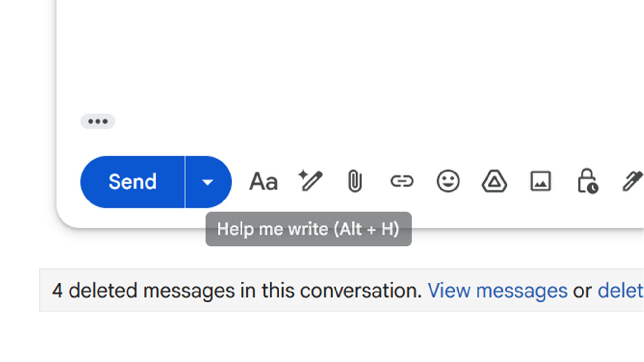Expand more send choices beside Send

pyautogui.click(x=207, y=182)
